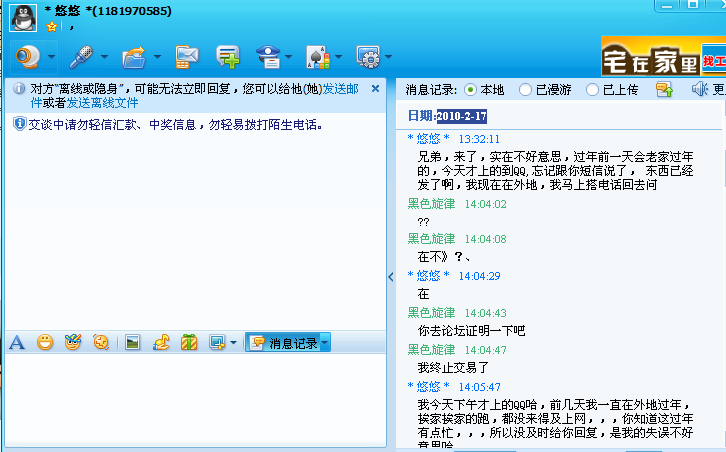Click the screen capture icon
726x452 pixels.
coord(217,343)
